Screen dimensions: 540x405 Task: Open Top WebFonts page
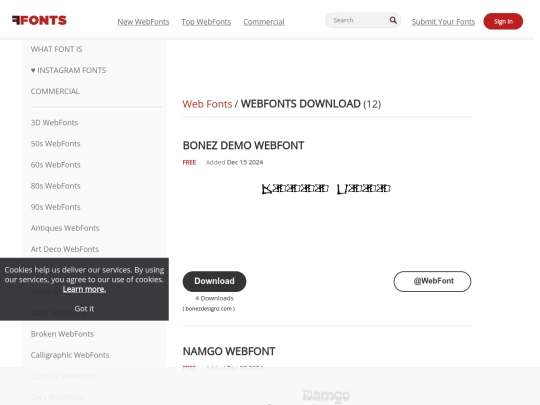click(x=206, y=22)
